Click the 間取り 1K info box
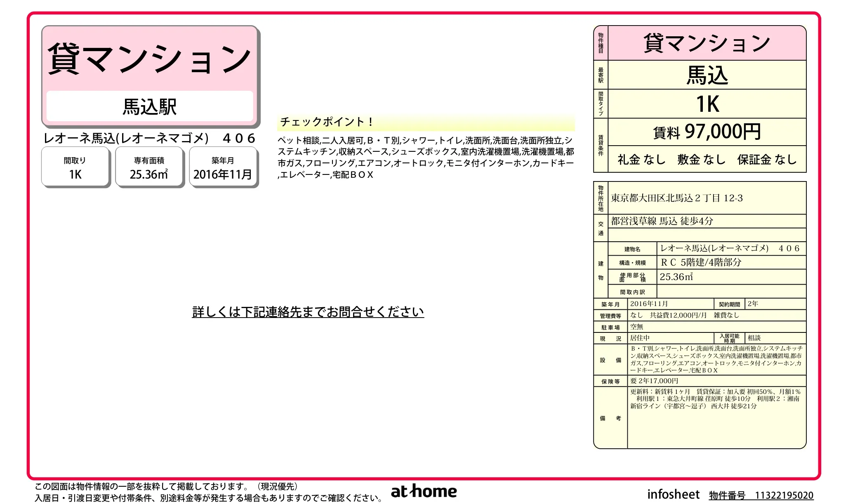 coord(75,166)
